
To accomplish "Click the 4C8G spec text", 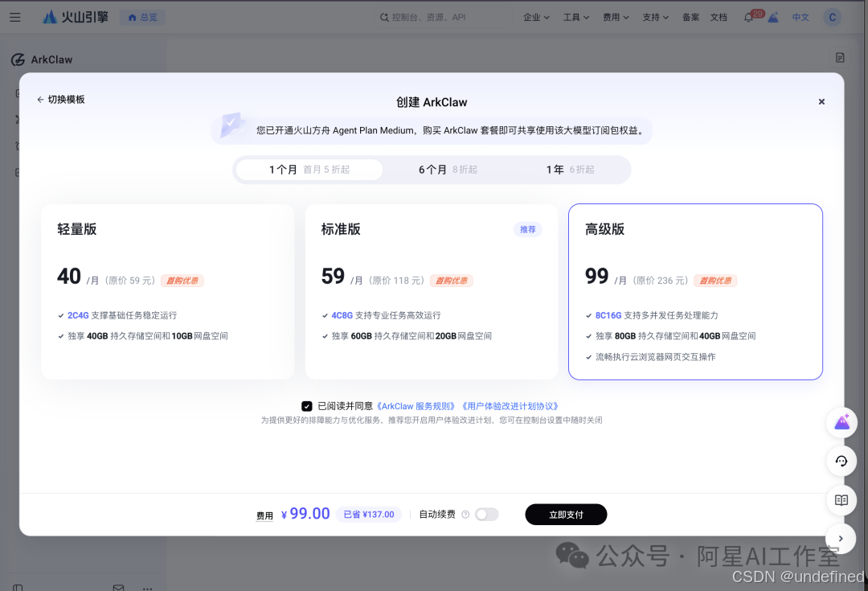I will (x=342, y=315).
